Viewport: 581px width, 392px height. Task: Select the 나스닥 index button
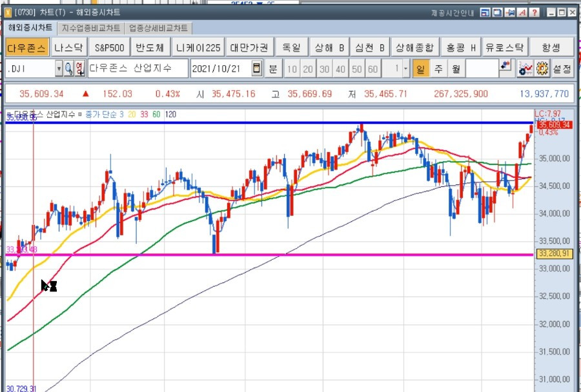[x=69, y=47]
